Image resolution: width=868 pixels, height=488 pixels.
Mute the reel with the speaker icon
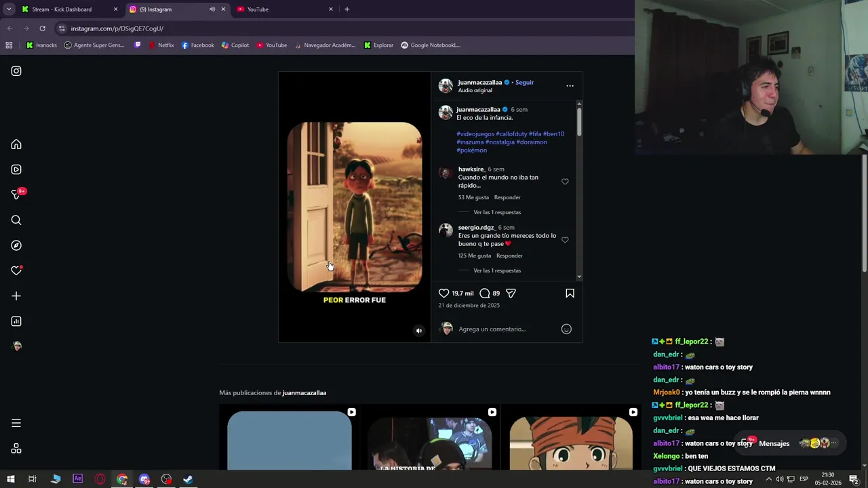418,331
